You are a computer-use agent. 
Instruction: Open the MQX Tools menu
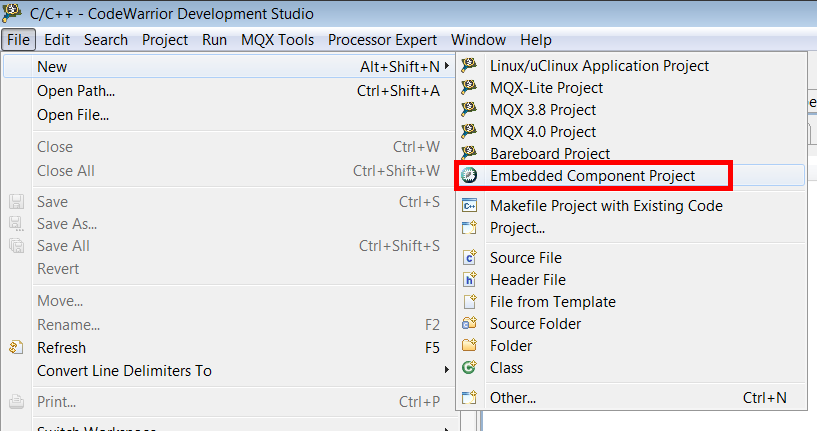click(277, 40)
